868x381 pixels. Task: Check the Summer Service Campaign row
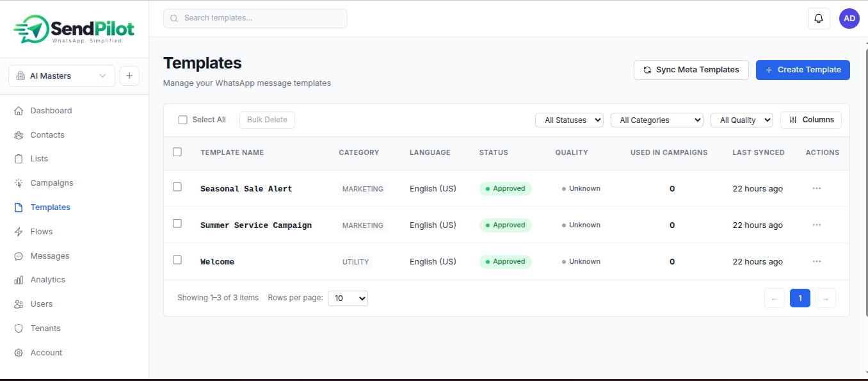coord(177,223)
